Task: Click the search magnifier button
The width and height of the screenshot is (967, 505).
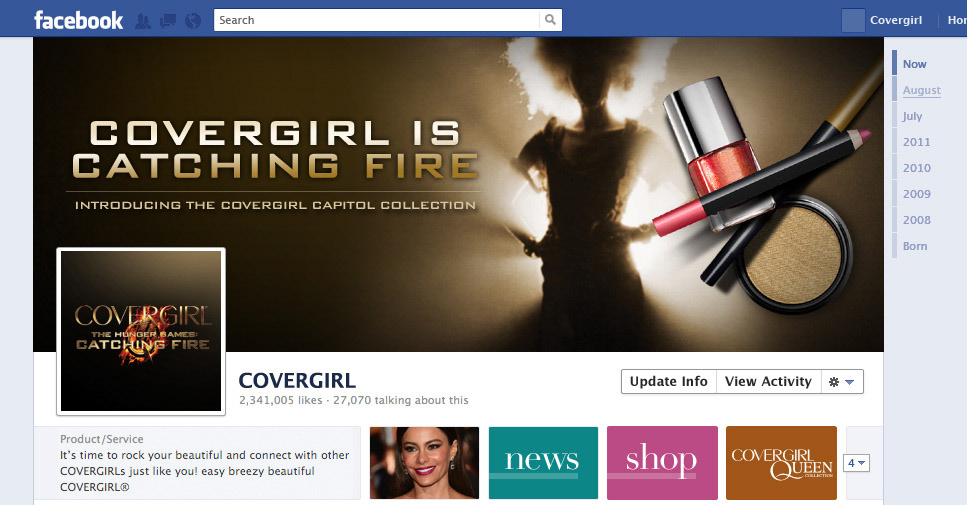Action: (550, 20)
